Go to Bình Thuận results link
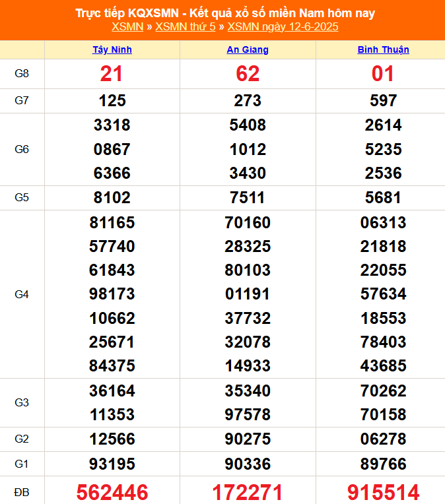 383,49
